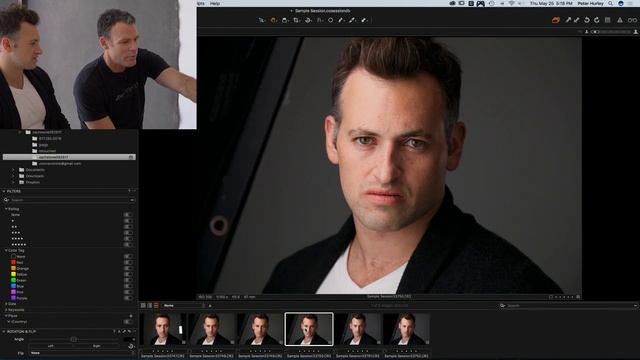Click the browser search field above filmstrip

point(569,305)
